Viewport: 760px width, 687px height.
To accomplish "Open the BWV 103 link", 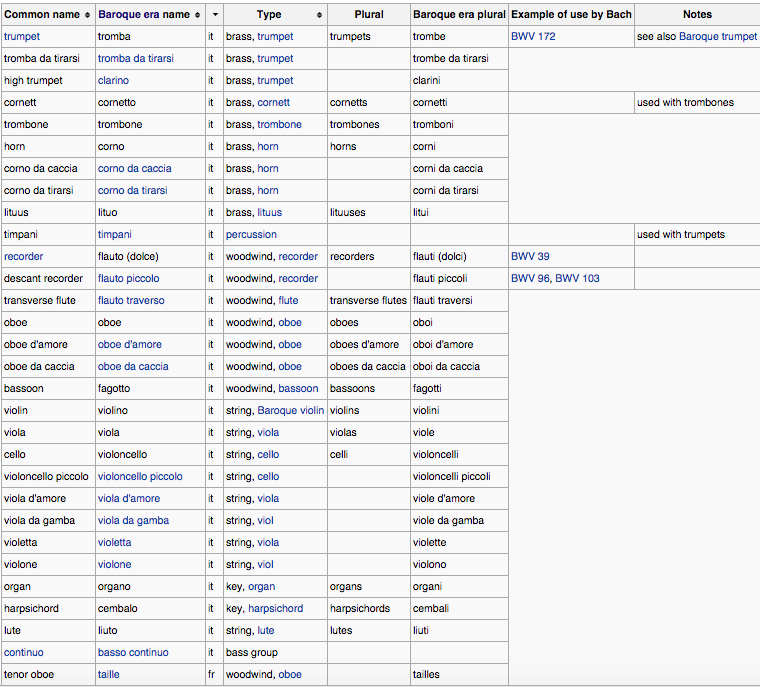I will coord(577,278).
